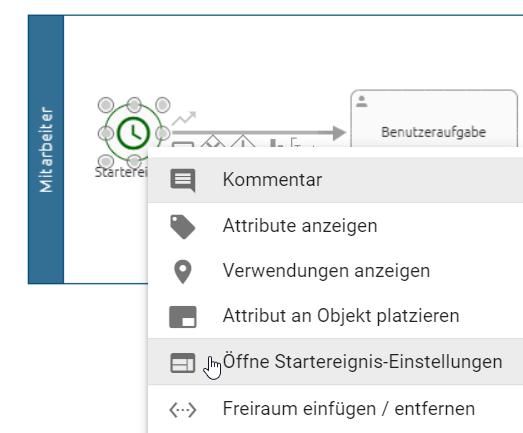The width and height of the screenshot is (523, 433).
Task: Select the Mitarbeiter lane header
Action: 46,149
